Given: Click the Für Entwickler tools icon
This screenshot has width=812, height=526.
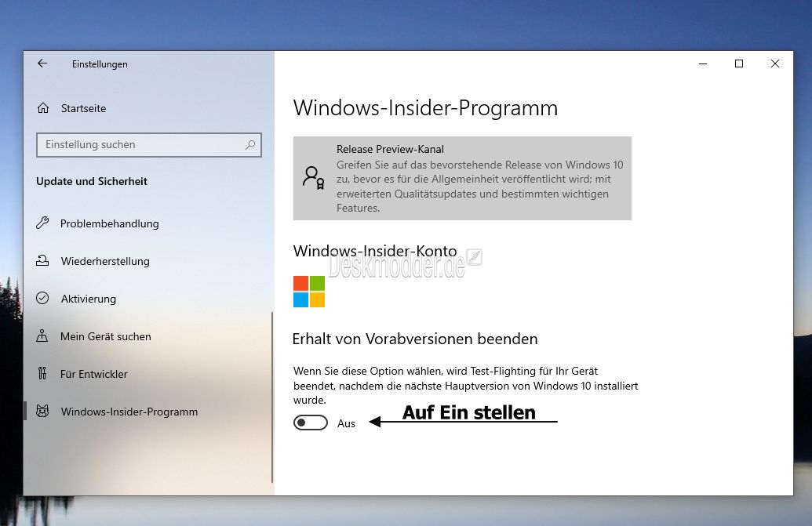Looking at the screenshot, I should pyautogui.click(x=42, y=373).
